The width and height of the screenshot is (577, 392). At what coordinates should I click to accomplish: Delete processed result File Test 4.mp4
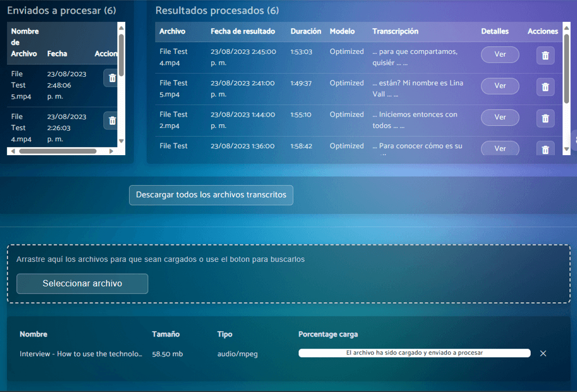click(545, 56)
